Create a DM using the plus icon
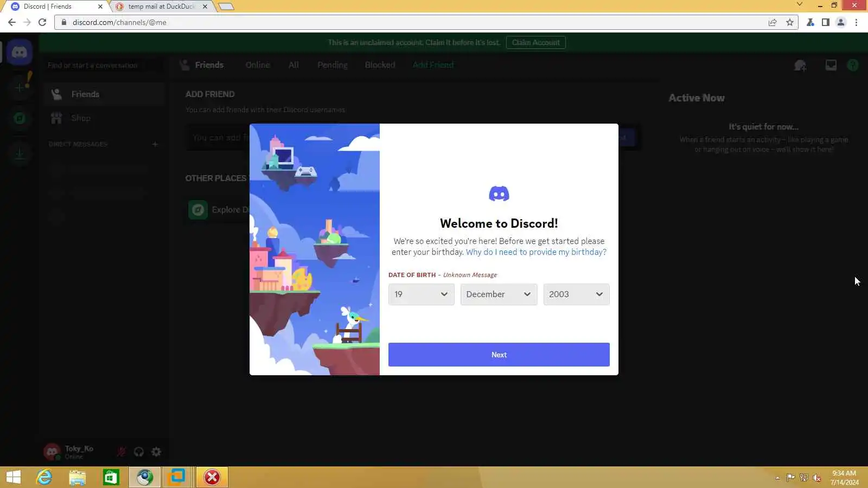Viewport: 868px width, 488px height. (x=155, y=144)
